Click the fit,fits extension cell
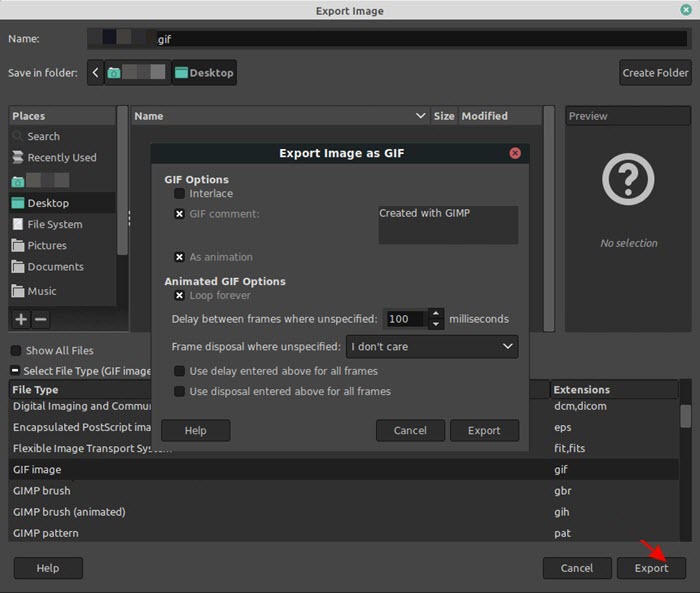Viewport: 700px width, 593px height. click(x=570, y=448)
